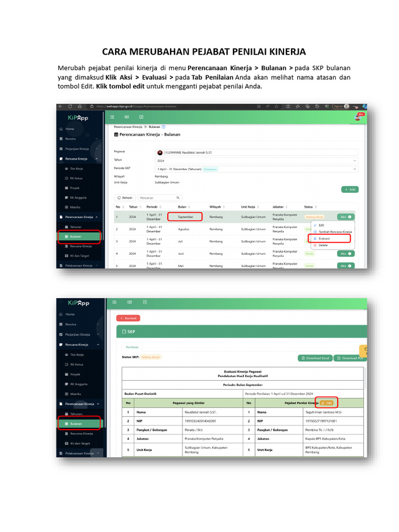399x532 pixels.
Task: Click the browser back arrow in the Bulanan screenshot
Action: click(60, 106)
